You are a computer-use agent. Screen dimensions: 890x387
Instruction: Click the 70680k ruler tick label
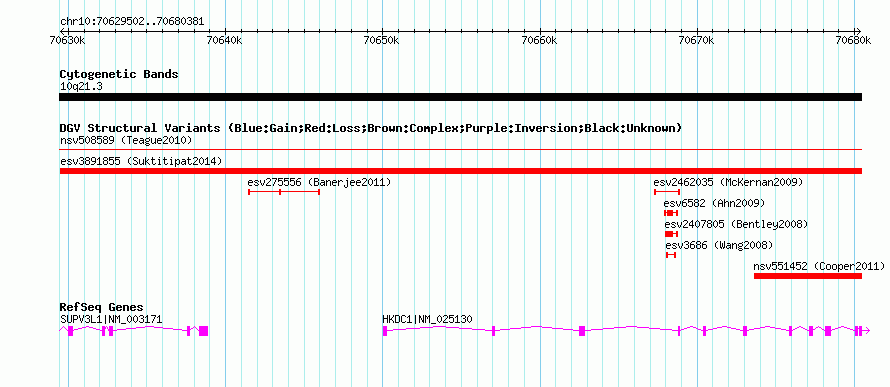tap(854, 40)
